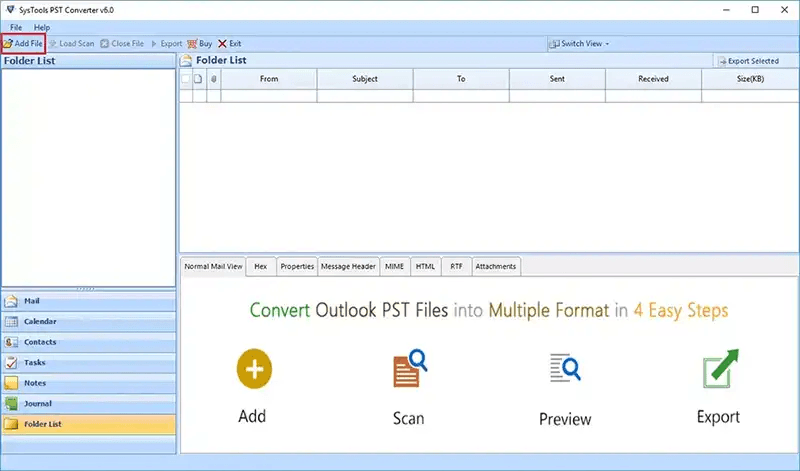The width and height of the screenshot is (800, 471).
Task: Select Calendar in navigation pane
Action: (x=89, y=322)
